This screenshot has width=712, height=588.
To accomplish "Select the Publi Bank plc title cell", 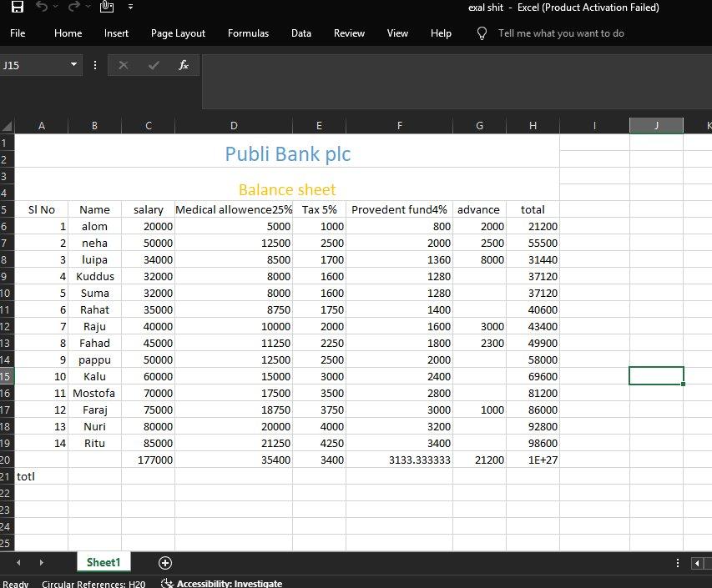I will (287, 151).
